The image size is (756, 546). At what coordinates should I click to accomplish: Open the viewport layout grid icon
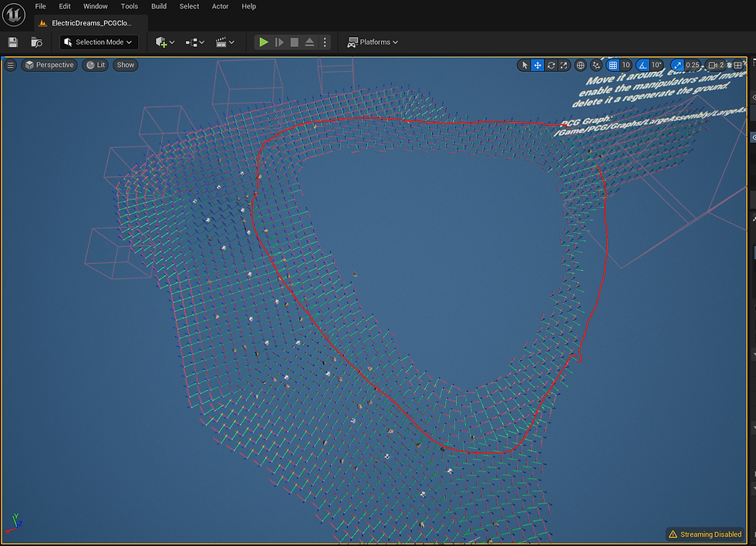tap(737, 65)
